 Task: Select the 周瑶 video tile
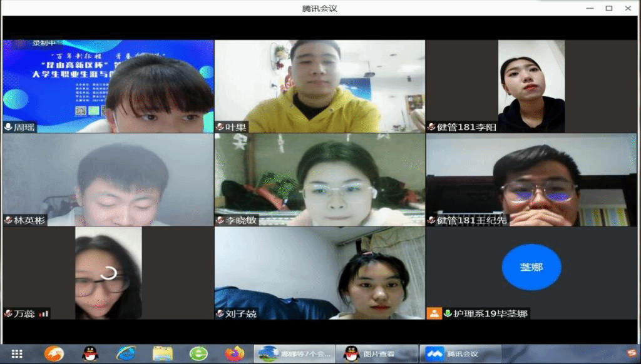(x=108, y=86)
